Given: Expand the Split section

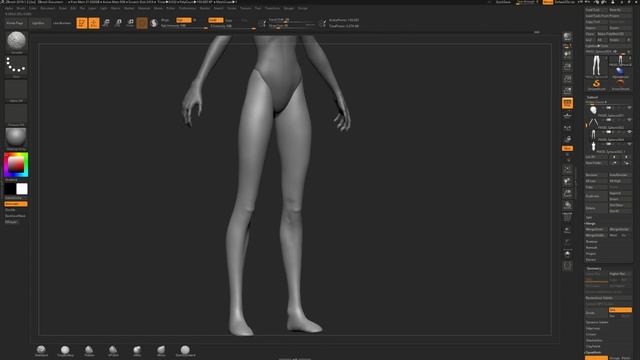Looking at the screenshot, I should point(589,217).
